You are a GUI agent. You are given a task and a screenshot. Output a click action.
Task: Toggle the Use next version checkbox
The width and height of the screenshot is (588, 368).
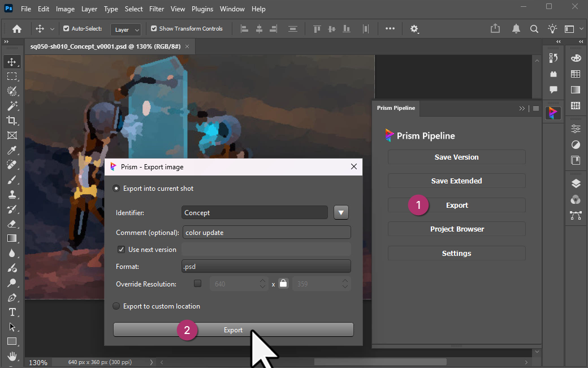click(121, 249)
